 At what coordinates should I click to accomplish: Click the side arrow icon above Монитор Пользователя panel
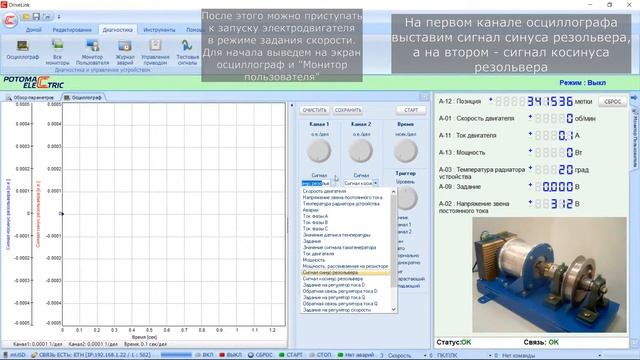(x=634, y=98)
